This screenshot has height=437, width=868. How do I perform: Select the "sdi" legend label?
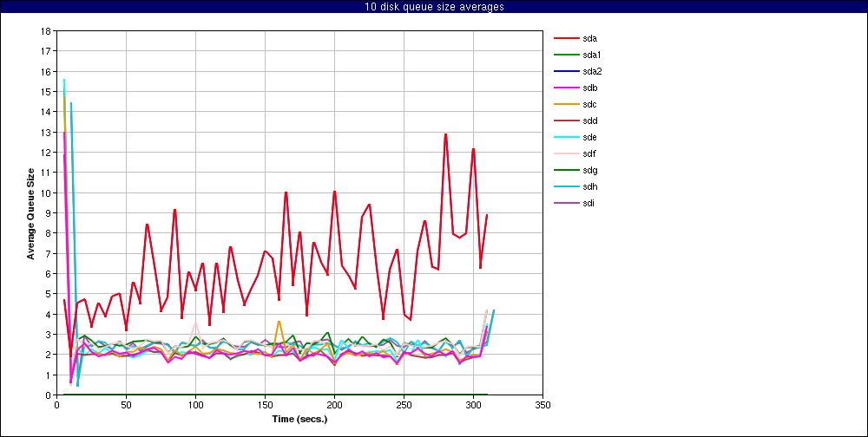pyautogui.click(x=589, y=203)
